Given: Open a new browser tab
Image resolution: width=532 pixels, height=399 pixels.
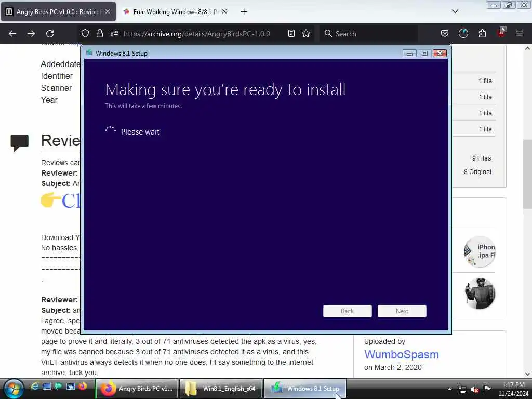Looking at the screenshot, I should [x=244, y=12].
